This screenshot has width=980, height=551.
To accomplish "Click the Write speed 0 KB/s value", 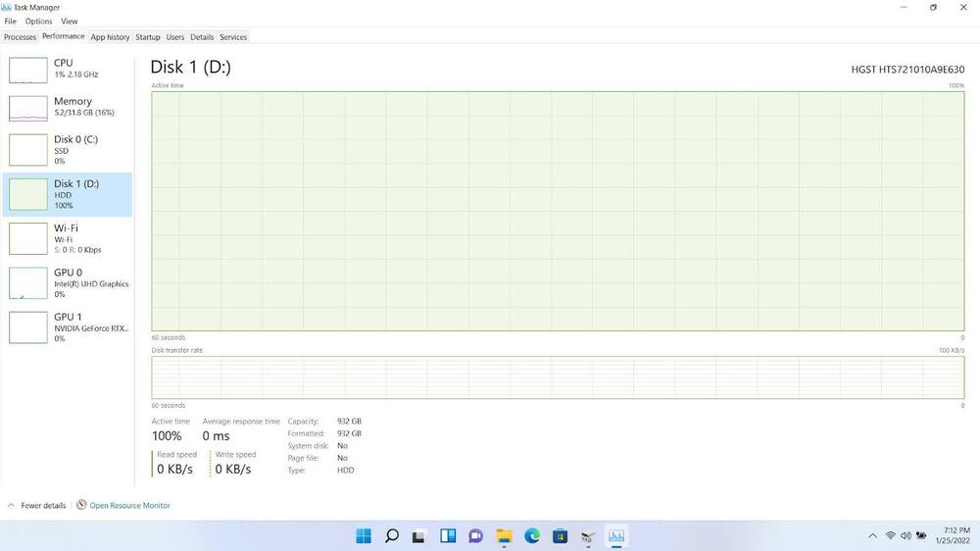I will [233, 469].
